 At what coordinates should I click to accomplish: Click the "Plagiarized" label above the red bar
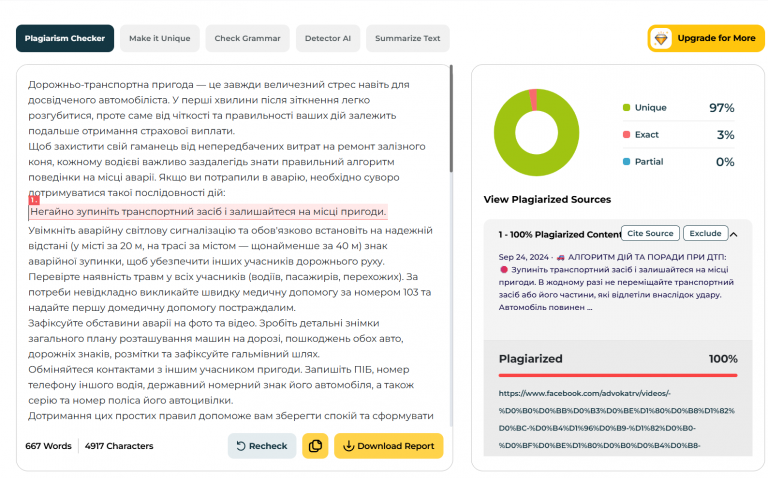(x=530, y=358)
